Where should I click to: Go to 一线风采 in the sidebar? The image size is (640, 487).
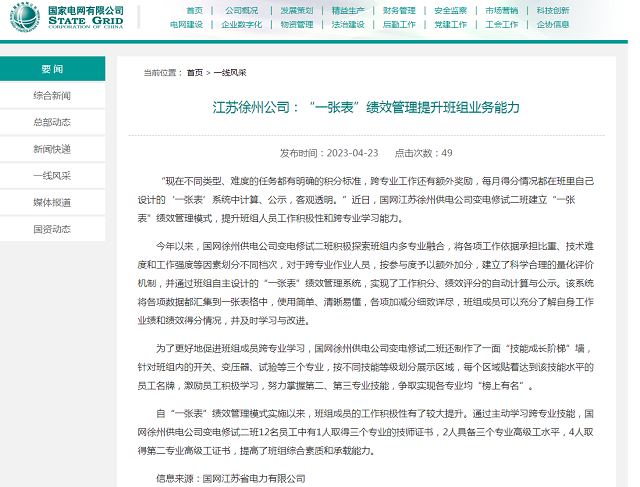[x=52, y=176]
